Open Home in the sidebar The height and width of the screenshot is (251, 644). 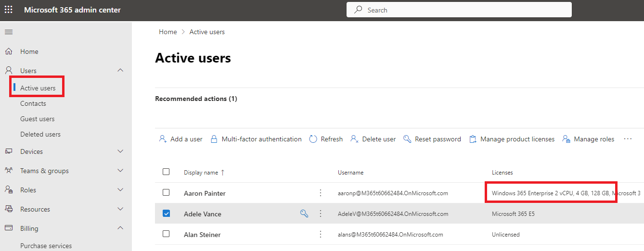(29, 51)
